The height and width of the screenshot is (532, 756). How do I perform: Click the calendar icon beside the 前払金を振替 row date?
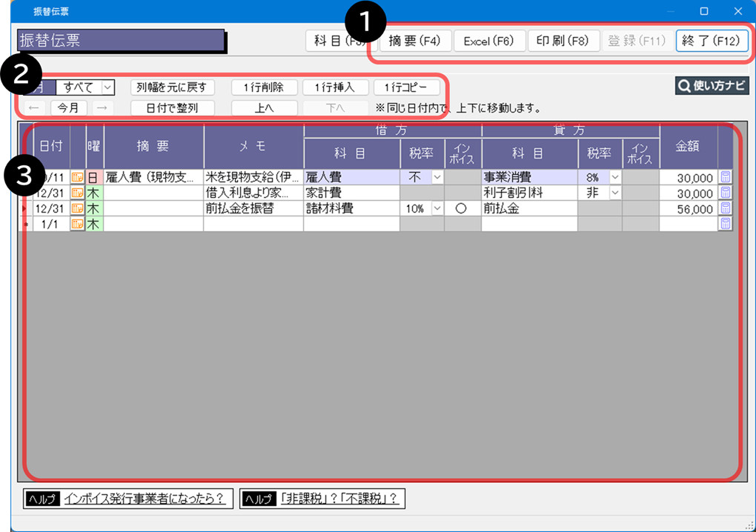pyautogui.click(x=78, y=208)
